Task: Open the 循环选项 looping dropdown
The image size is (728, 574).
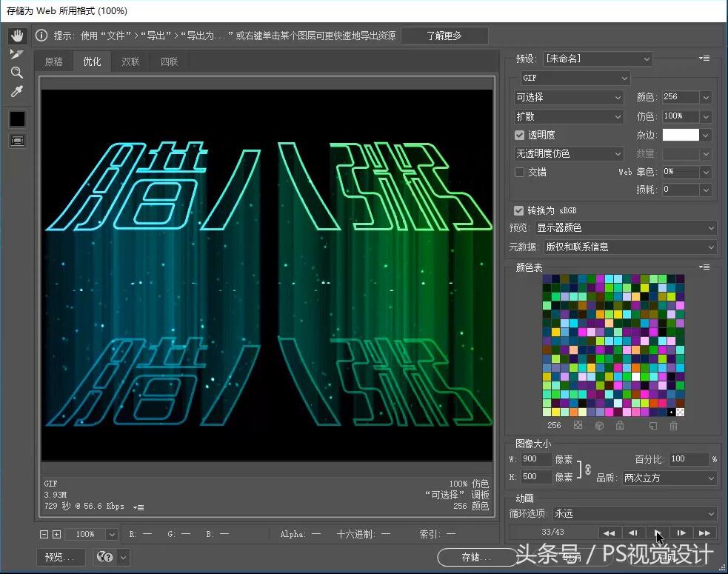Action: 633,513
